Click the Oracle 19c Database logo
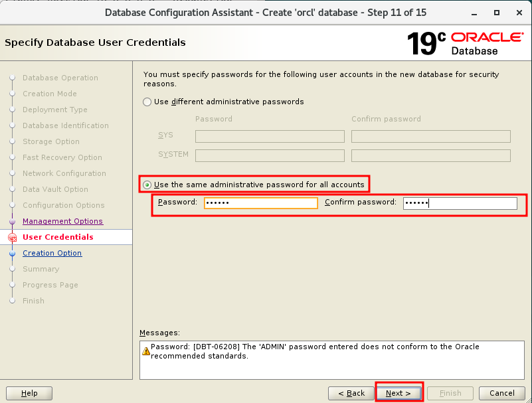 tap(465, 43)
